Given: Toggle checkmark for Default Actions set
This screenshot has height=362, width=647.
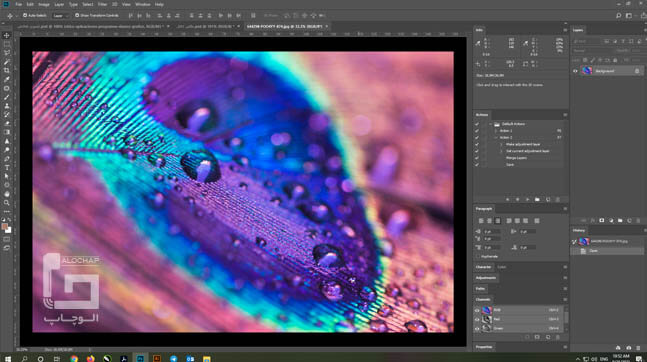Looking at the screenshot, I should coord(477,124).
